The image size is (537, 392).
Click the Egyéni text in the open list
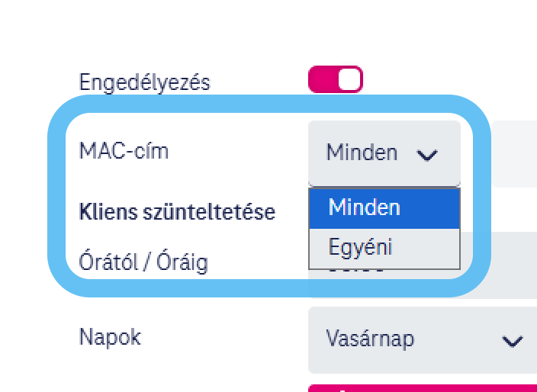pyautogui.click(x=360, y=248)
